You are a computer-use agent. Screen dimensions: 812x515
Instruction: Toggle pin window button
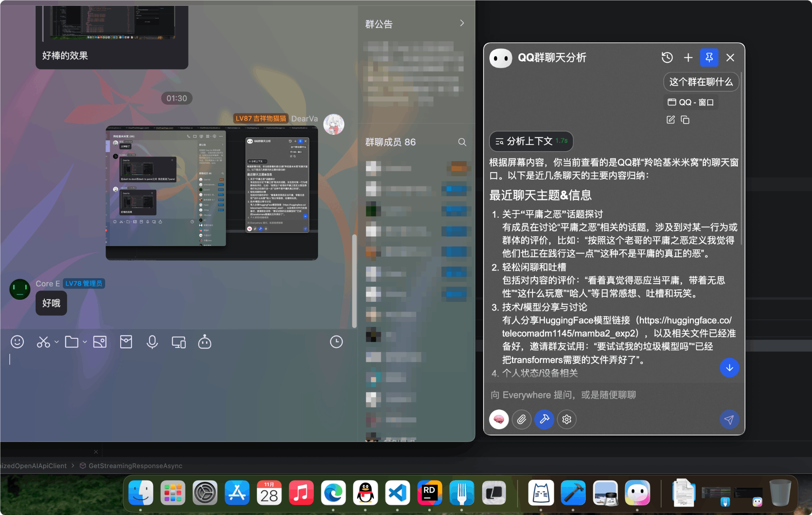709,57
